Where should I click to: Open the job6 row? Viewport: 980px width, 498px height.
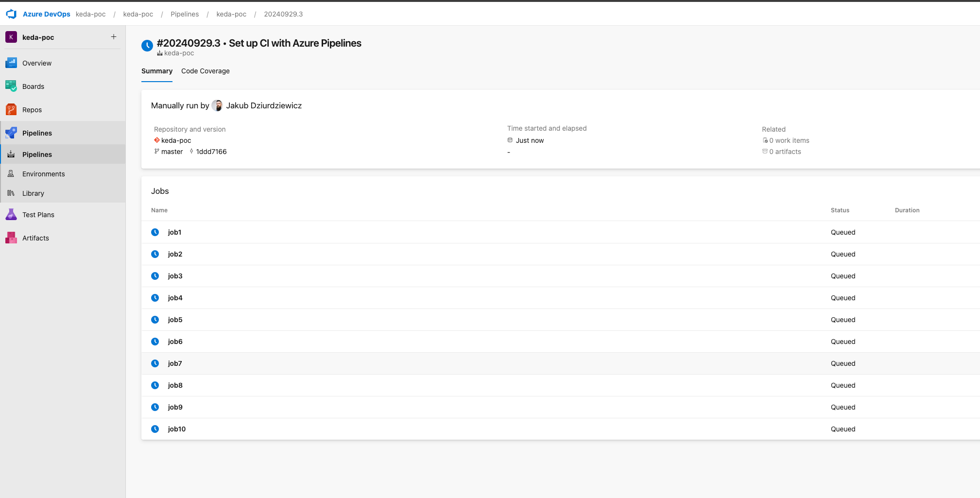tap(561, 342)
